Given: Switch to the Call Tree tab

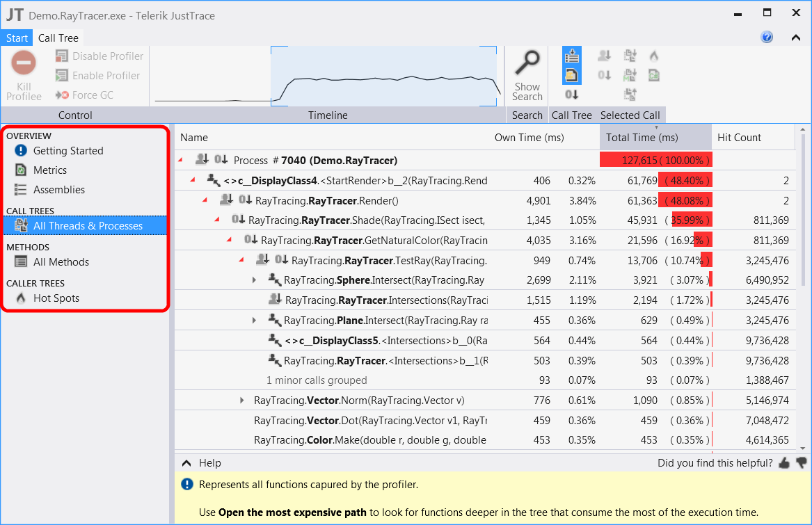Looking at the screenshot, I should [x=58, y=38].
